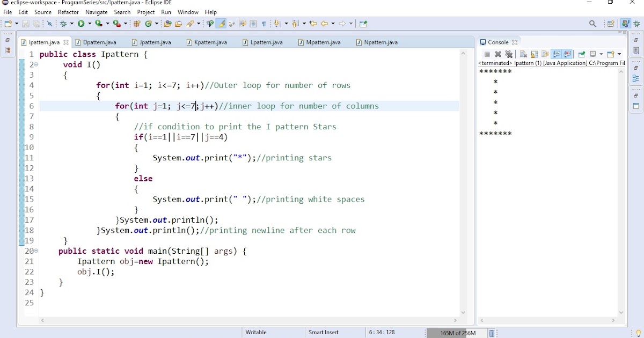The width and height of the screenshot is (644, 338).
Task: Run the Ipattern application
Action: click(81, 24)
